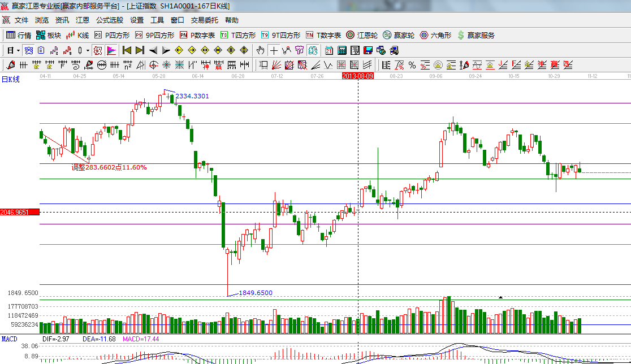This screenshot has height=364, width=631.
Task: Click the percent sign drawing tool
Action: [412, 65]
